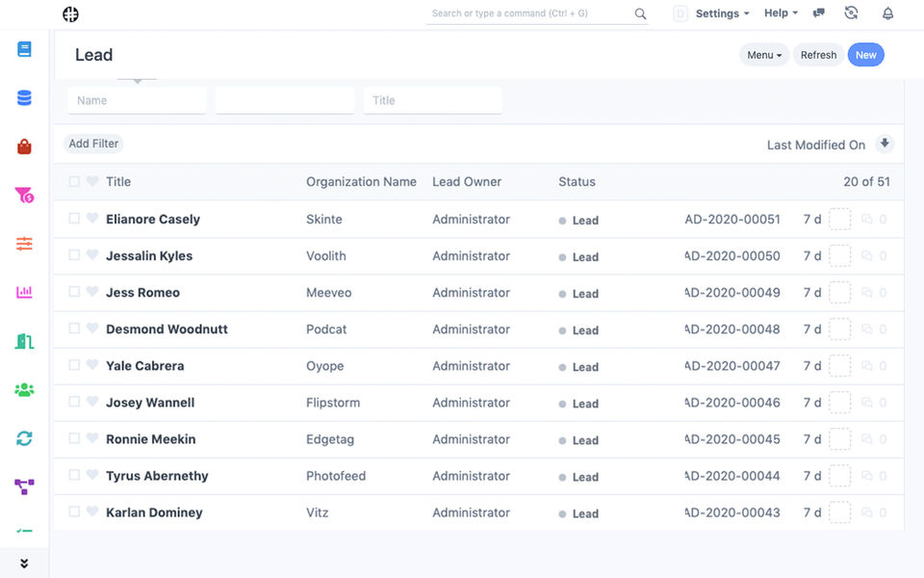
Task: Open the Tyrus Abernethy lead
Action: tap(157, 476)
